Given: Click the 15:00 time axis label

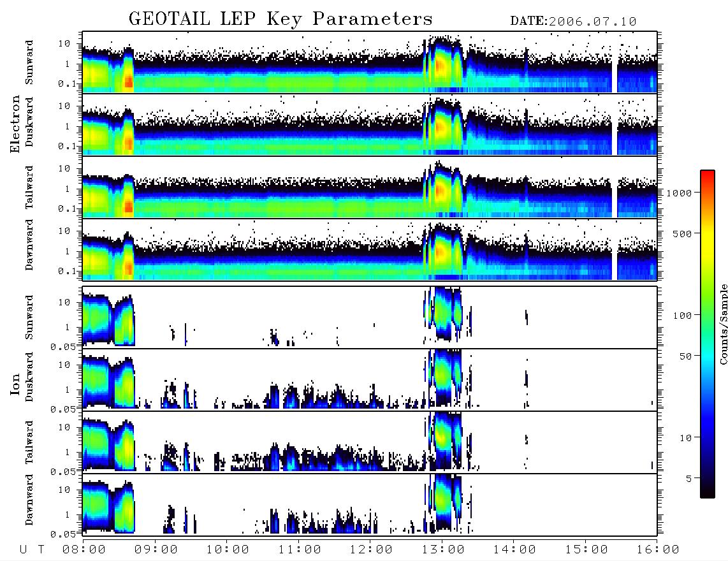Looking at the screenshot, I should pos(586,550).
